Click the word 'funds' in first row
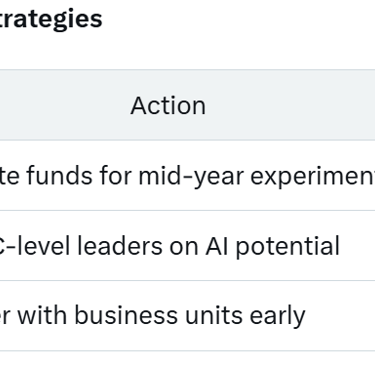The image size is (375, 366). click(x=59, y=175)
